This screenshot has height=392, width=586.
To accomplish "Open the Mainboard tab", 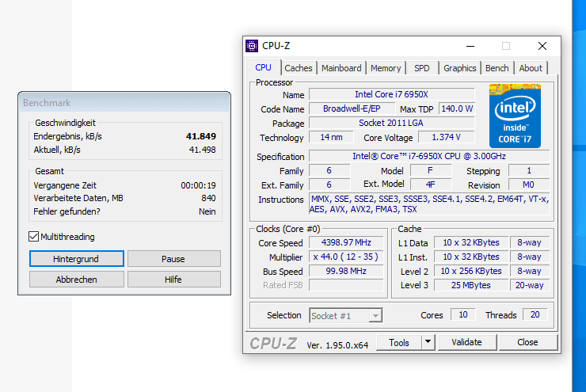I will 341,68.
